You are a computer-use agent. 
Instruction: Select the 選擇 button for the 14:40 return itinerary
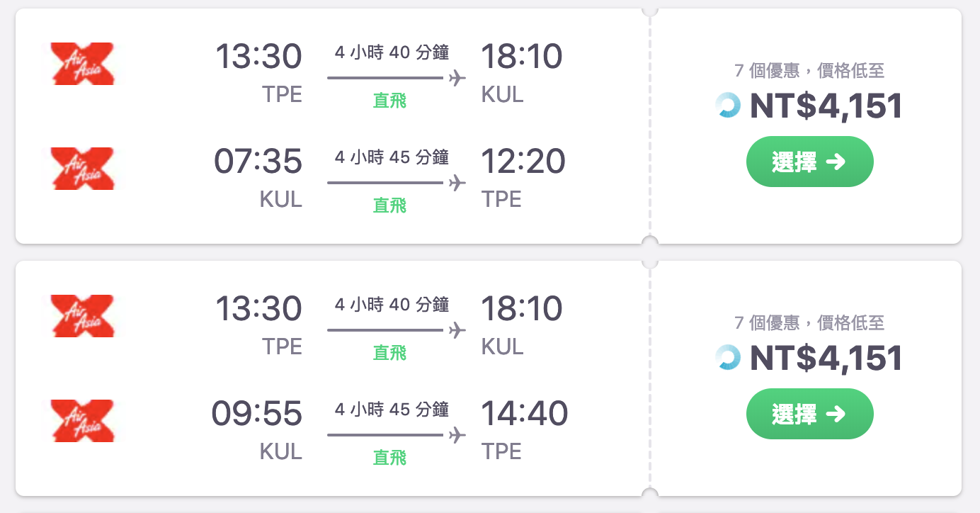click(809, 414)
